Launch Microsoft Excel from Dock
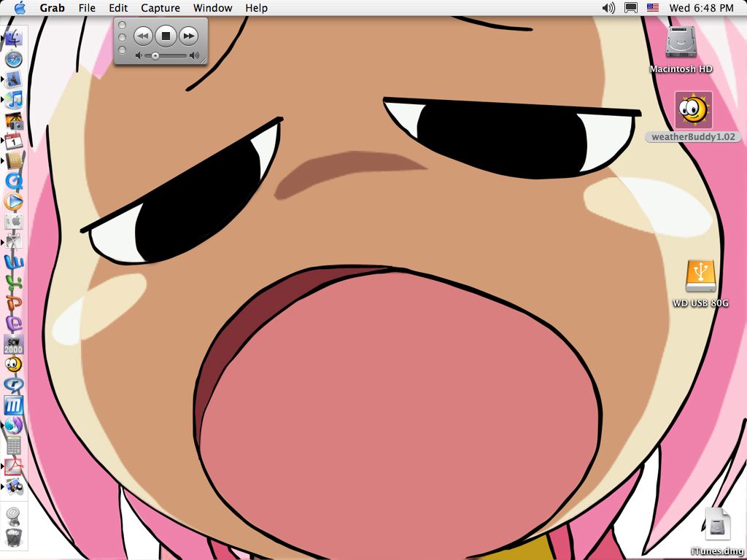747x560 pixels. [14, 282]
